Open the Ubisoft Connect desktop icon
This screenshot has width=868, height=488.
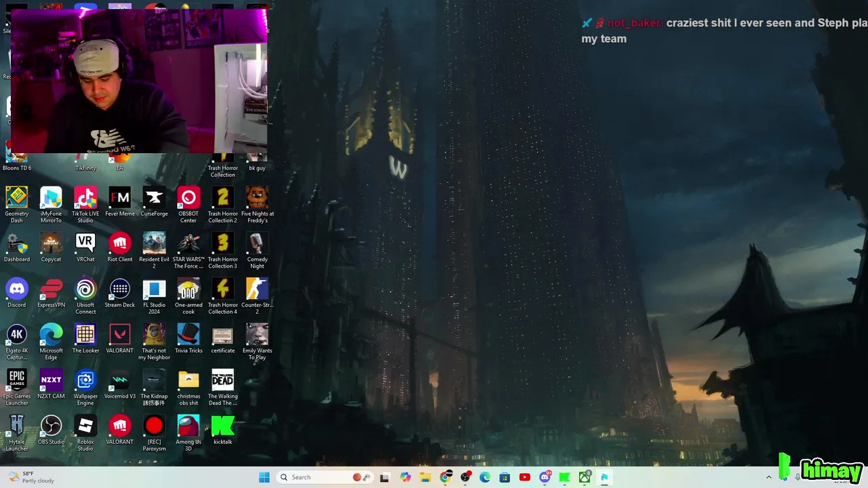[x=85, y=296]
